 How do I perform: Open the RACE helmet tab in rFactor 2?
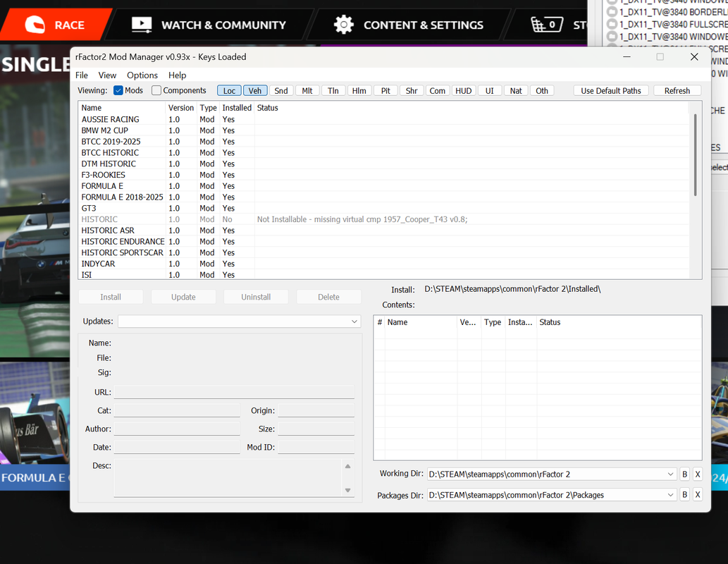55,25
